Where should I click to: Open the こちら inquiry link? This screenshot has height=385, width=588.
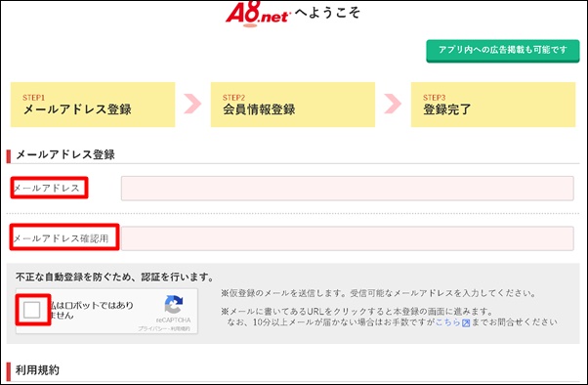coord(447,322)
